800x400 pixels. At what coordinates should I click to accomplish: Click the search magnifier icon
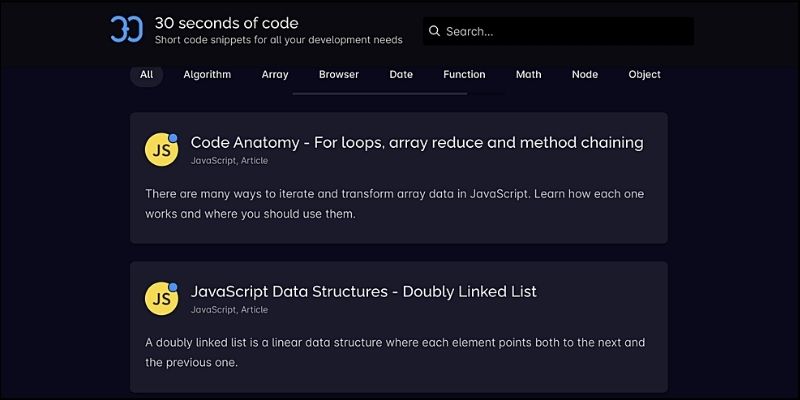(434, 31)
